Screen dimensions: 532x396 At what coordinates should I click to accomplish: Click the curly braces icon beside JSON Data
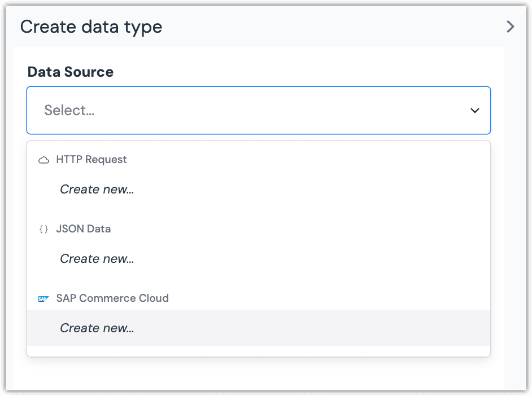(x=43, y=230)
